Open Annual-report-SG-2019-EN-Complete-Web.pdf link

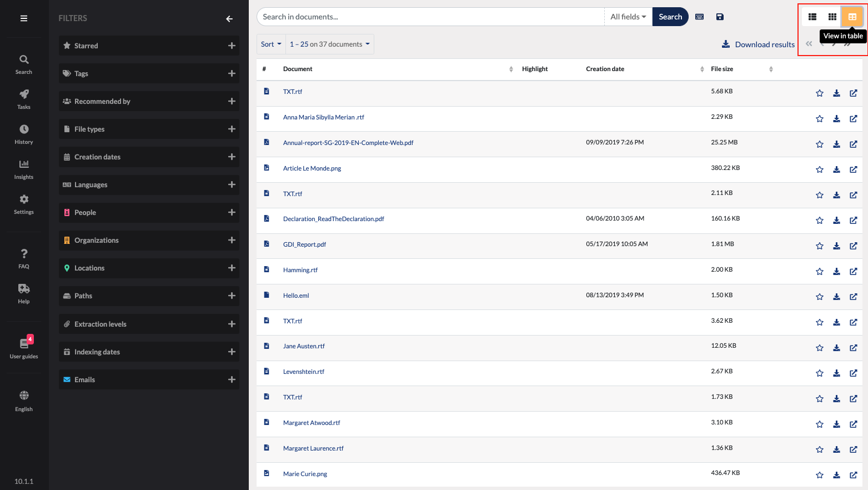(x=348, y=143)
